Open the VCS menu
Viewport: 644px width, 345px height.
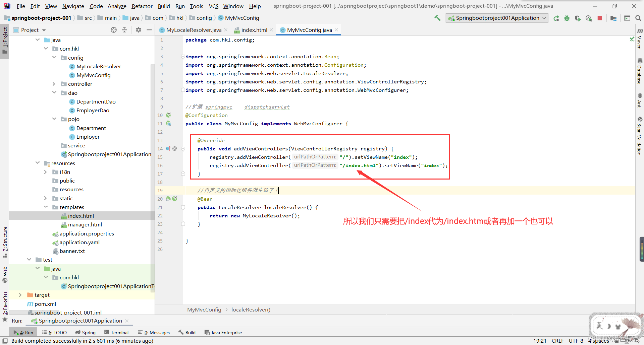coord(213,6)
